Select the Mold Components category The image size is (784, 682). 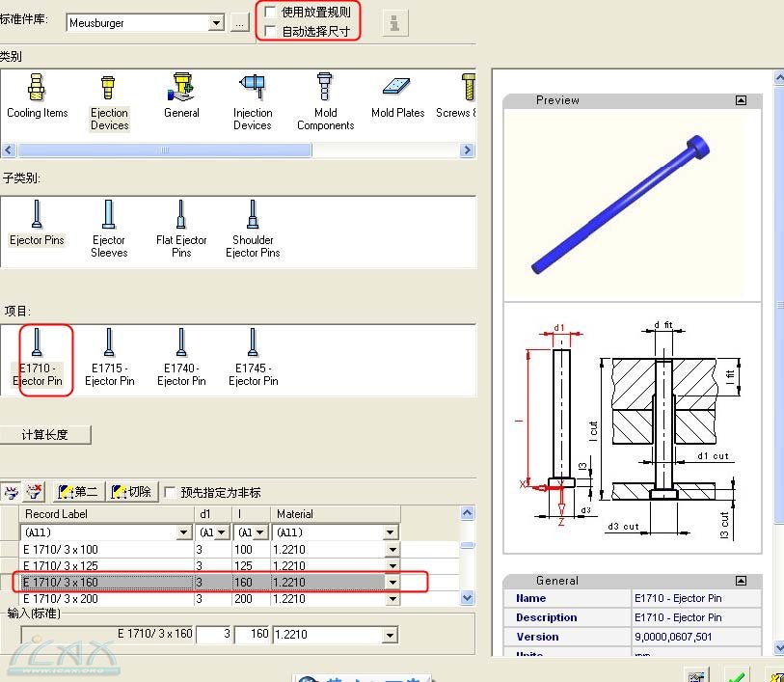click(x=325, y=101)
